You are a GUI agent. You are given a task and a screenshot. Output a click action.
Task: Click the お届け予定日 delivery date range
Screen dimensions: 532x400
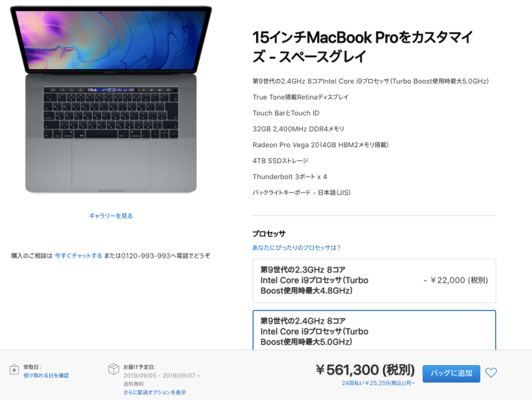pyautogui.click(x=162, y=376)
